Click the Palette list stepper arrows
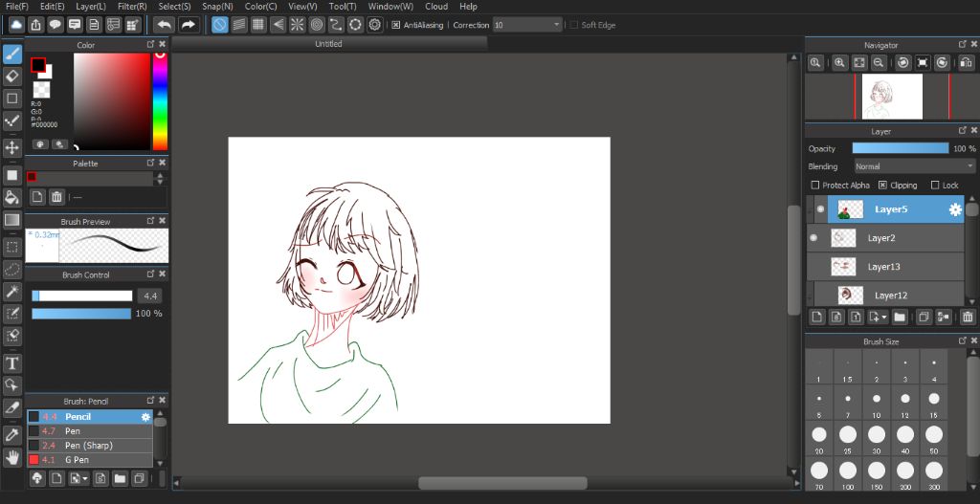 pyautogui.click(x=160, y=178)
